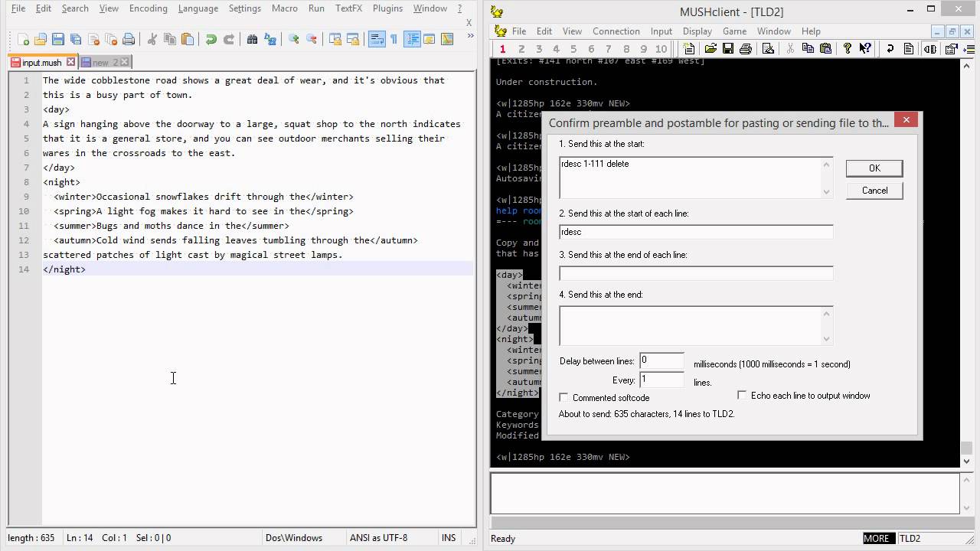Click start of each line rdesc field
Screen dimensions: 980x551
696,232
